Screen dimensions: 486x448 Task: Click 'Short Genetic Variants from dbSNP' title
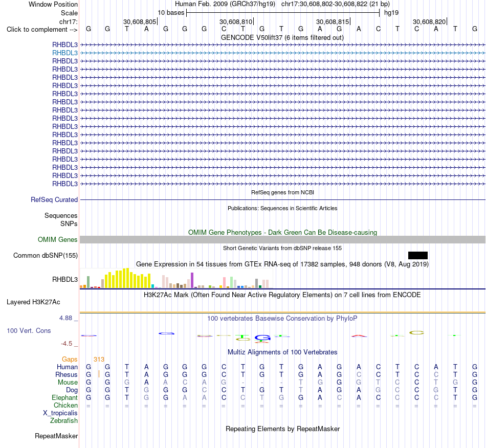[x=282, y=248]
